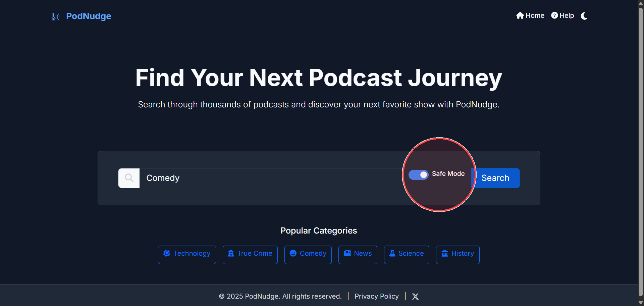Click the chip icon on Technology category

(x=167, y=253)
